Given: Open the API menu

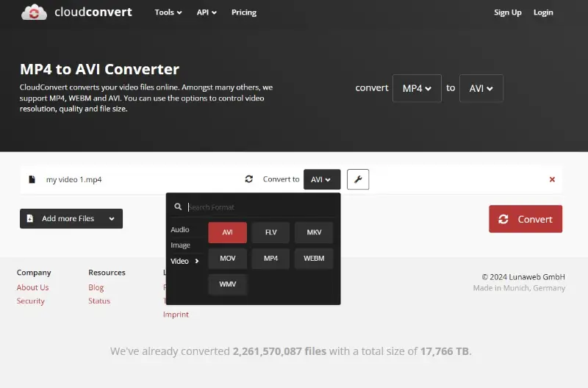Looking at the screenshot, I should pyautogui.click(x=207, y=12).
